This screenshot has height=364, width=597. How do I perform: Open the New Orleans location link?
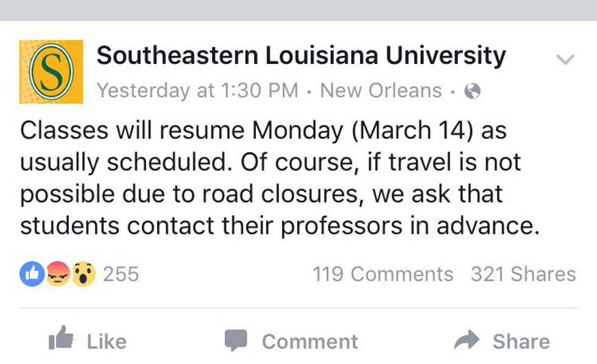point(381,91)
